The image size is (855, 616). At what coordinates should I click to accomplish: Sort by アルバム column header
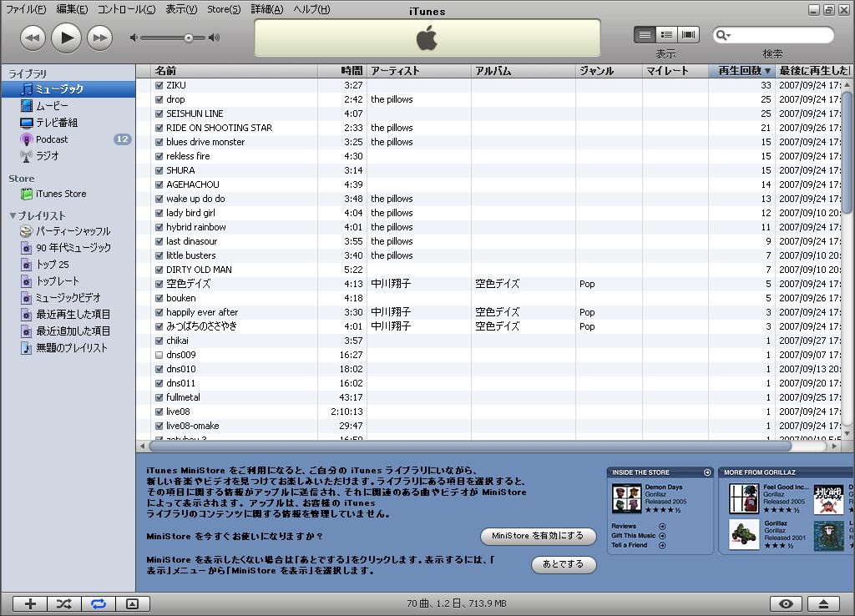pyautogui.click(x=524, y=71)
